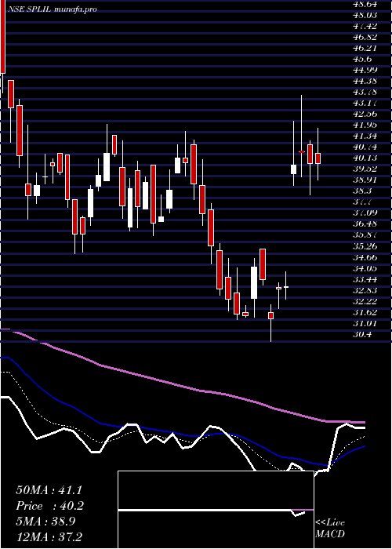The width and height of the screenshot is (392, 549).
Task: Click the 42.56 axis value
Action: click(x=366, y=115)
